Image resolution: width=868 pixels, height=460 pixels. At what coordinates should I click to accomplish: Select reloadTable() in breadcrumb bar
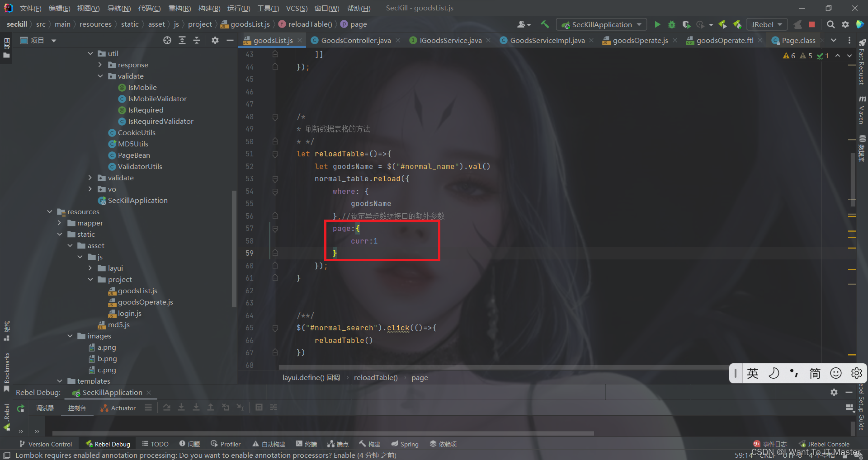coord(376,377)
